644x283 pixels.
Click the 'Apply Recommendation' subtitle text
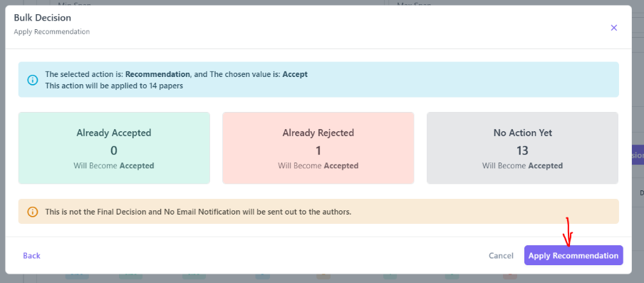[x=52, y=31]
